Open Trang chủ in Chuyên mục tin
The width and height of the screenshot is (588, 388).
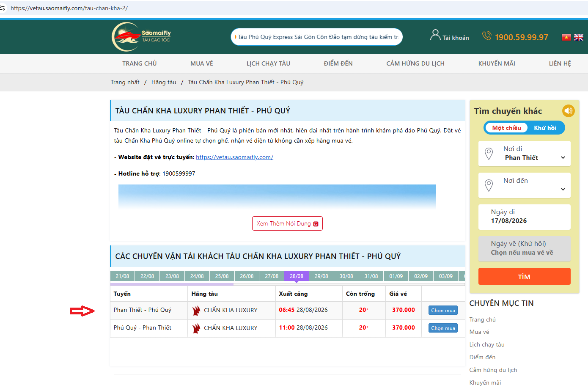(x=483, y=319)
